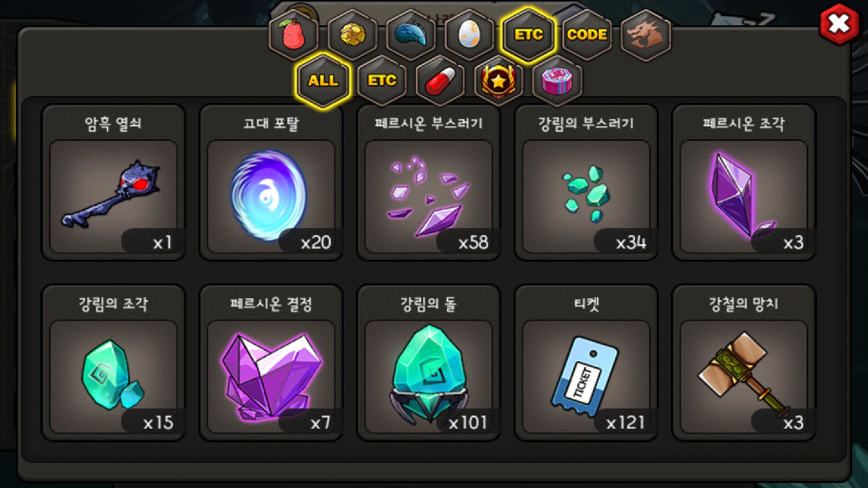This screenshot has width=868, height=488.
Task: Open the dragon head category tab
Action: pyautogui.click(x=646, y=35)
